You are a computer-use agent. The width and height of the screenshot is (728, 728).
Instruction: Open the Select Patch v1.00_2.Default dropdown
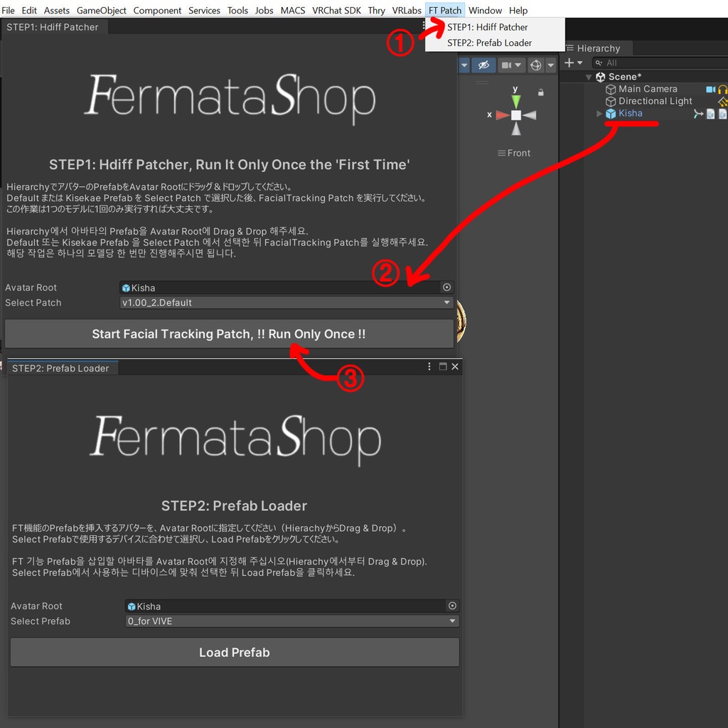[x=284, y=302]
